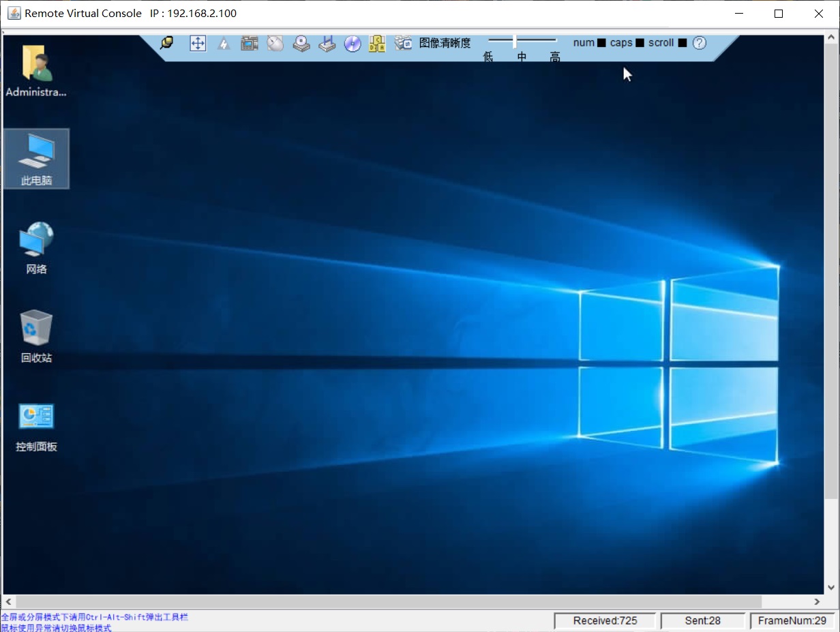Open the Ctrl-Alt-Del key combination icon
840x632 pixels.
377,44
